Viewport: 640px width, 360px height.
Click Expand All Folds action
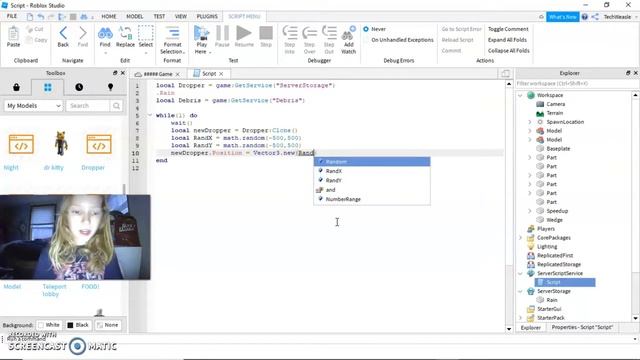click(x=507, y=40)
